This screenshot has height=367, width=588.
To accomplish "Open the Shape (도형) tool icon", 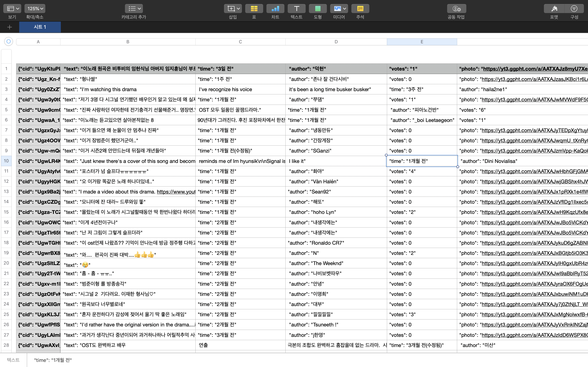I will tap(317, 9).
